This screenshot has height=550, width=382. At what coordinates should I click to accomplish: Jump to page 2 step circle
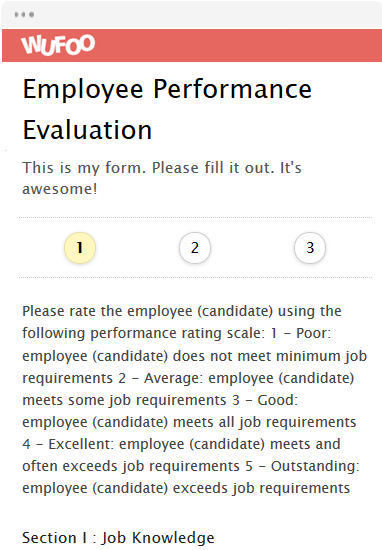[195, 248]
